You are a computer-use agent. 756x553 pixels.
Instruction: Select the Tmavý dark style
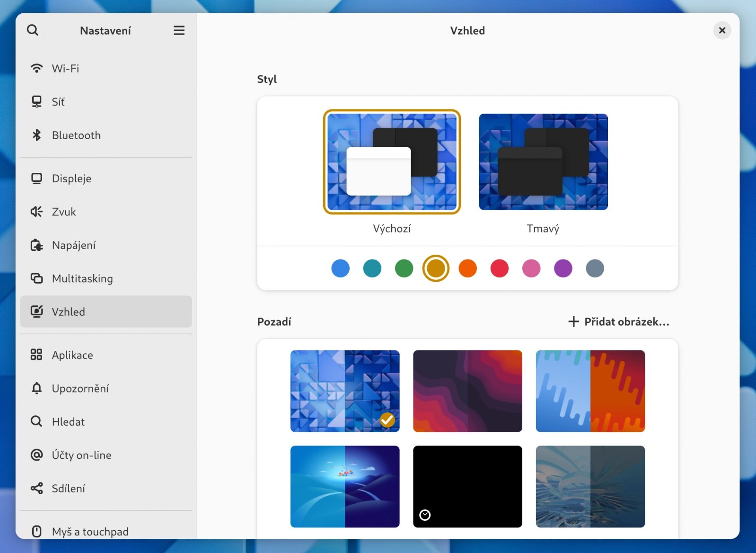coord(543,162)
